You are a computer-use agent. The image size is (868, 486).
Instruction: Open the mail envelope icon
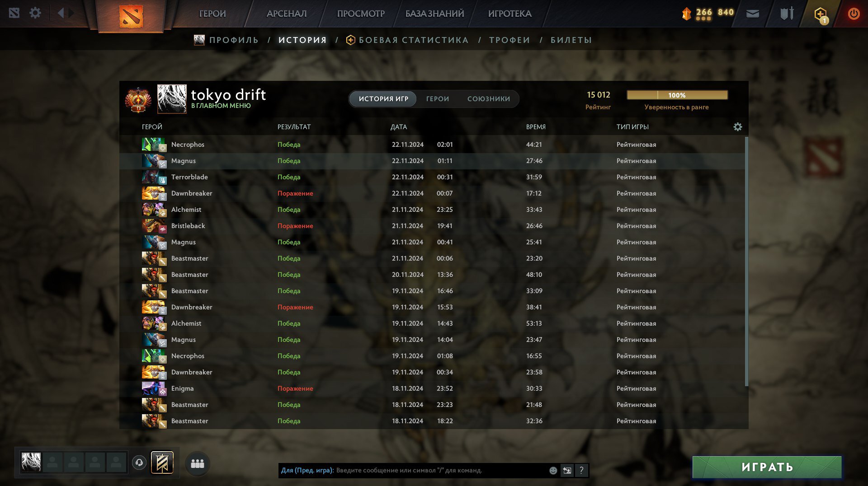coord(752,14)
